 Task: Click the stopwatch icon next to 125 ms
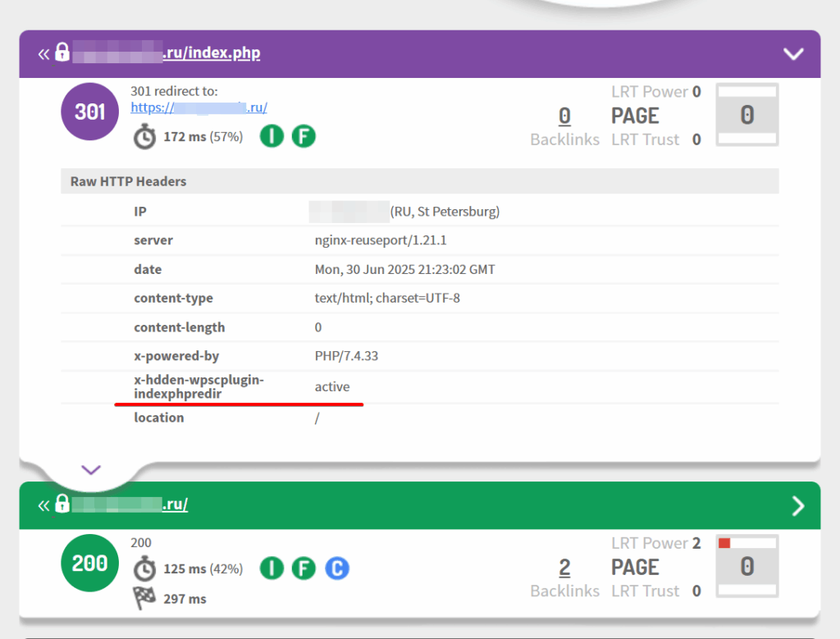pyautogui.click(x=144, y=568)
